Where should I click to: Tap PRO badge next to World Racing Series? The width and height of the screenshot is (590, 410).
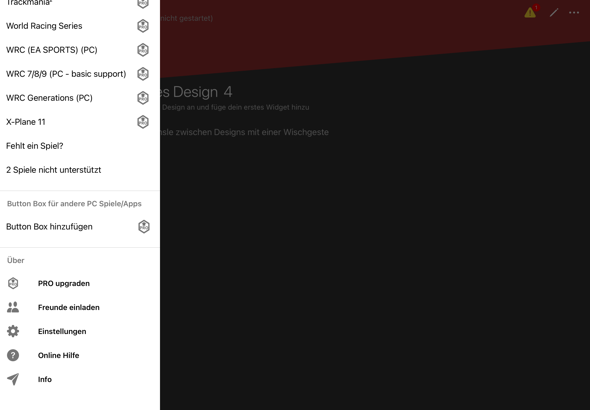click(143, 26)
